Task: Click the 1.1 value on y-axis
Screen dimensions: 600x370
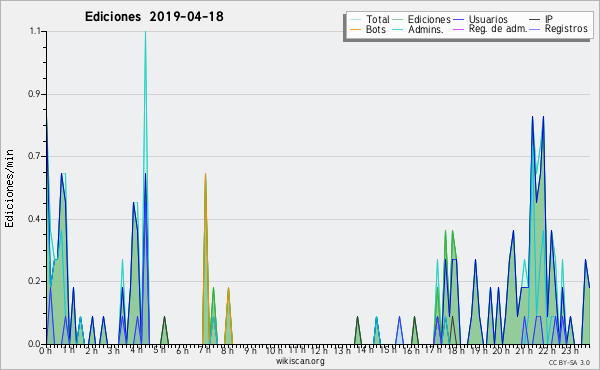Action: [x=35, y=31]
